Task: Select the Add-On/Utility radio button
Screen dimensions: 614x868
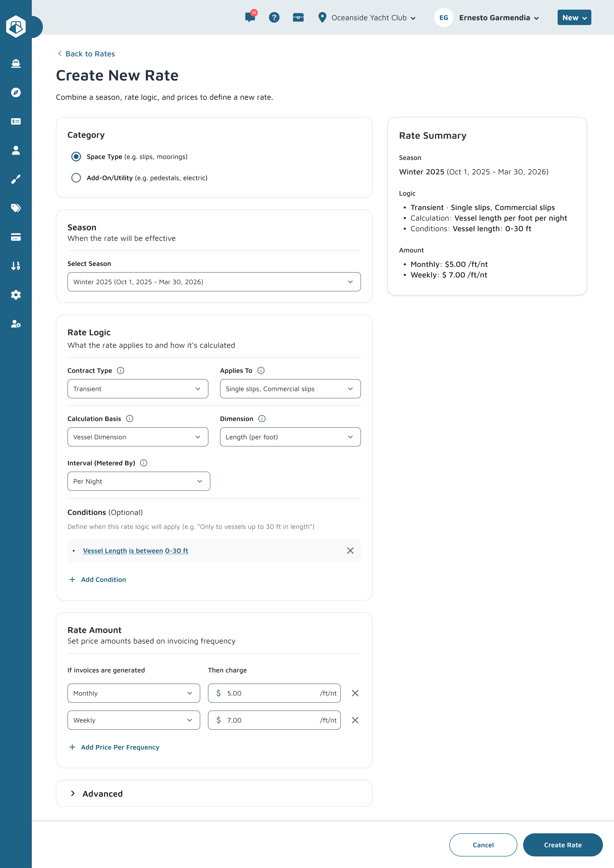Action: click(76, 178)
